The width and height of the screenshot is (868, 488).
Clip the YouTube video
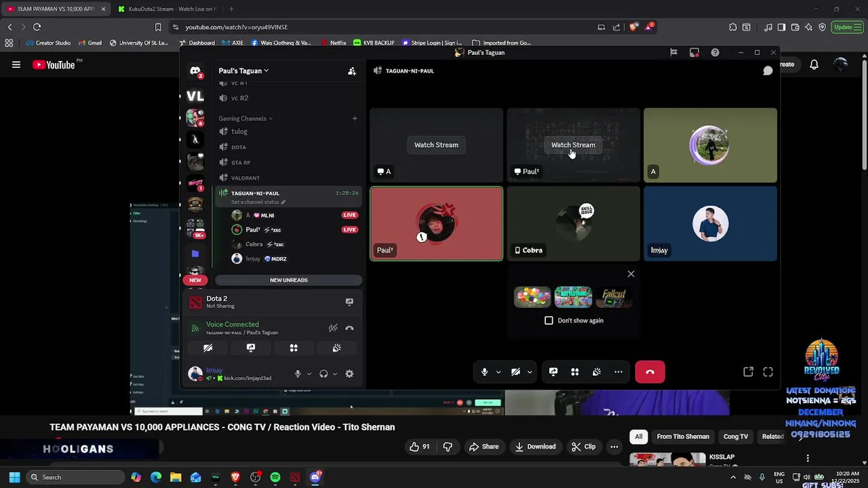[x=583, y=447]
